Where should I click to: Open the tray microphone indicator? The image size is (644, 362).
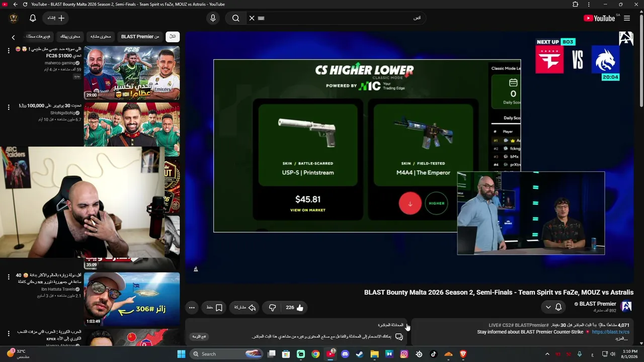pyautogui.click(x=580, y=354)
